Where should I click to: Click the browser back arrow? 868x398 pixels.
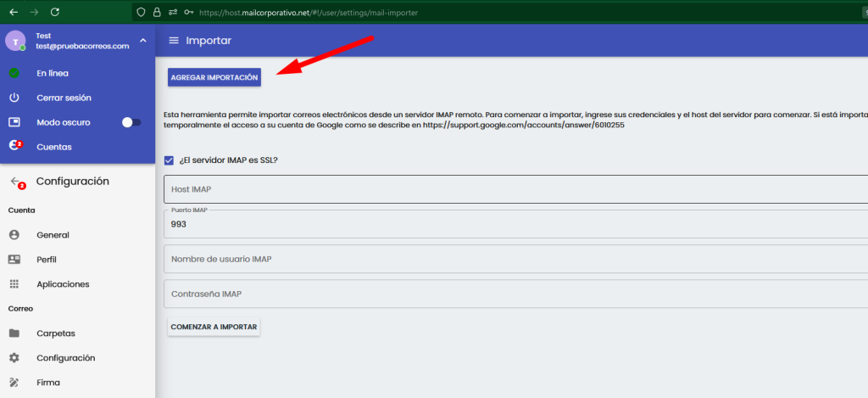pyautogui.click(x=13, y=13)
